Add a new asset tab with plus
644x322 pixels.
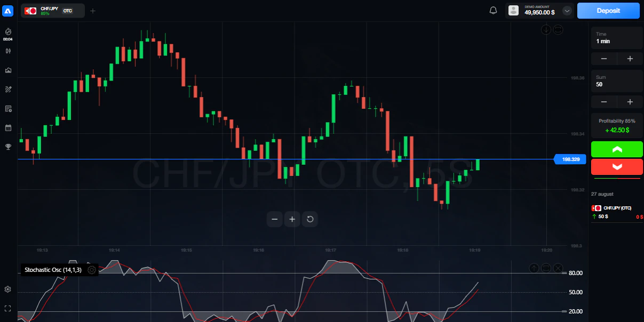coord(93,11)
